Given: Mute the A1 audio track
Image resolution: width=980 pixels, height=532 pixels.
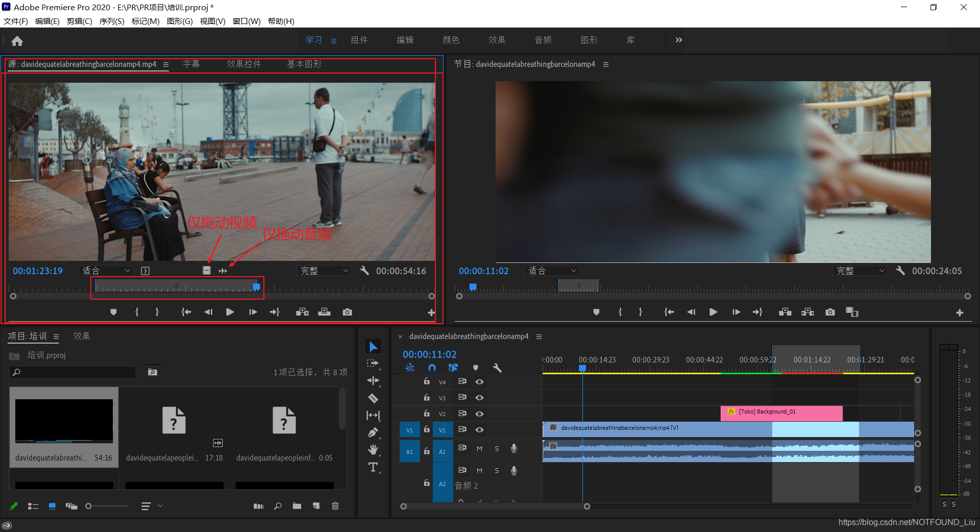Looking at the screenshot, I should (479, 449).
